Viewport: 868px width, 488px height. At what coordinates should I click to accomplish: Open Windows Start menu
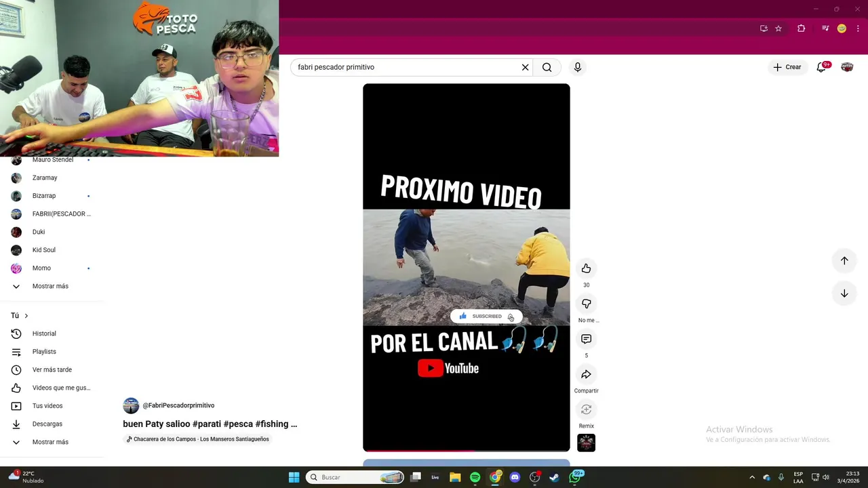(x=294, y=477)
